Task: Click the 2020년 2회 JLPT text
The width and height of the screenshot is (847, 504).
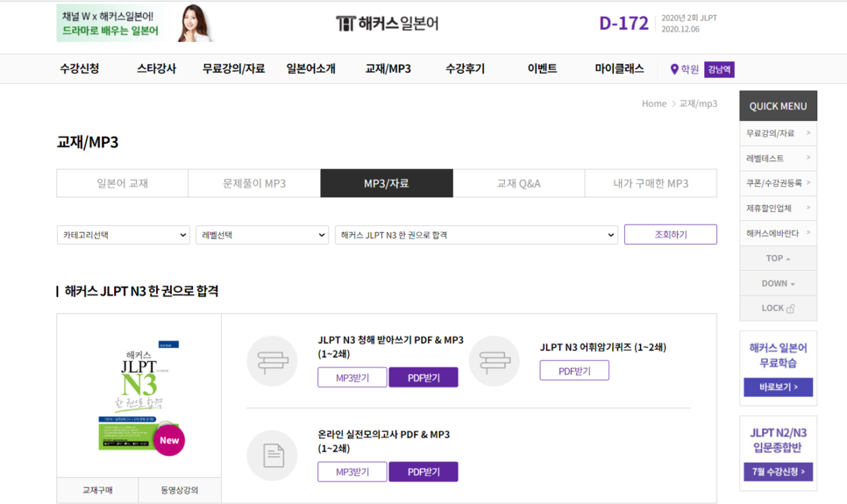Action: coord(689,18)
